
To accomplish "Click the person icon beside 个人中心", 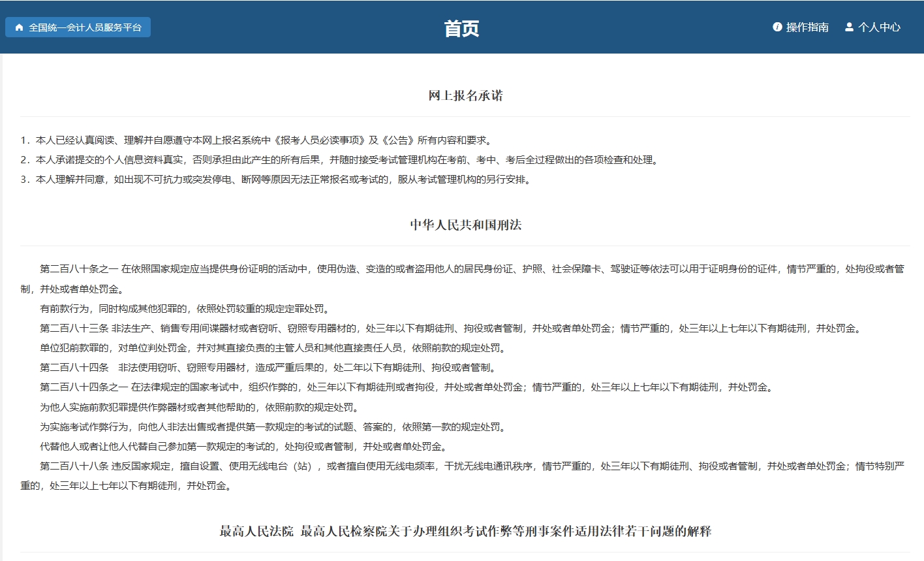I will click(x=848, y=27).
